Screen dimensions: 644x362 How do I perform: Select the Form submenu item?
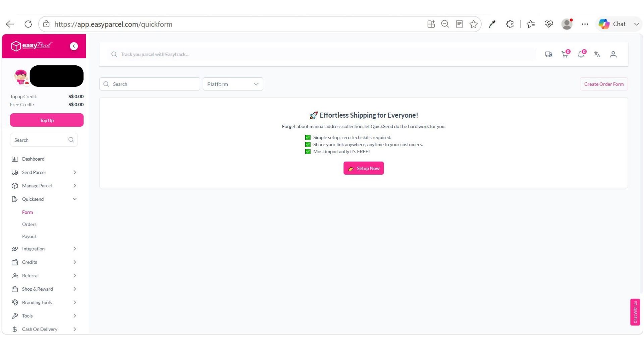(28, 212)
